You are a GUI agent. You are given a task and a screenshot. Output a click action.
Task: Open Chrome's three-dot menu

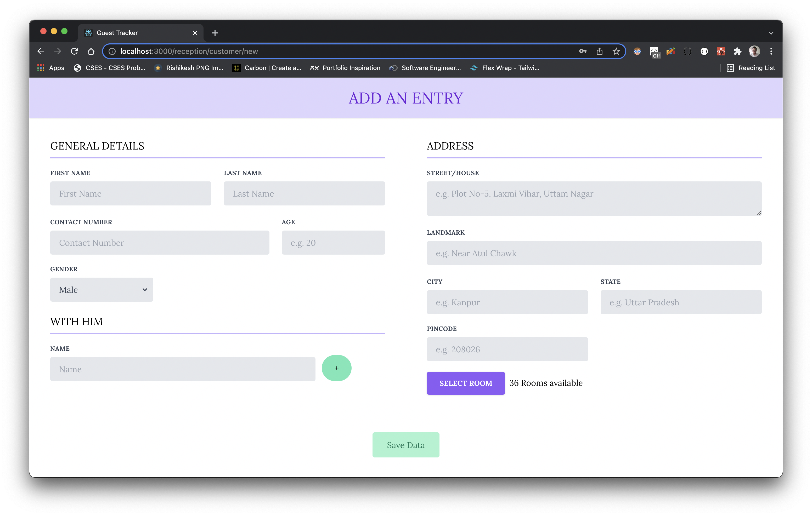tap(771, 51)
